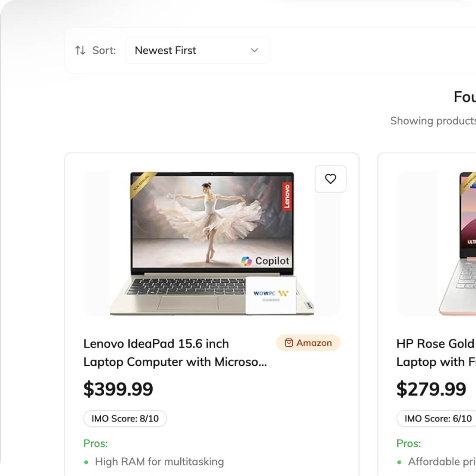Click the IMO Score: 6/10 badge
The image size is (476, 476).
coord(438,418)
